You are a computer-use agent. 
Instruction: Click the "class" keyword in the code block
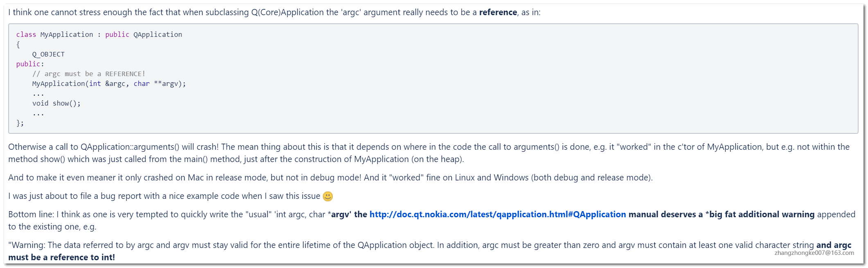pyautogui.click(x=26, y=35)
